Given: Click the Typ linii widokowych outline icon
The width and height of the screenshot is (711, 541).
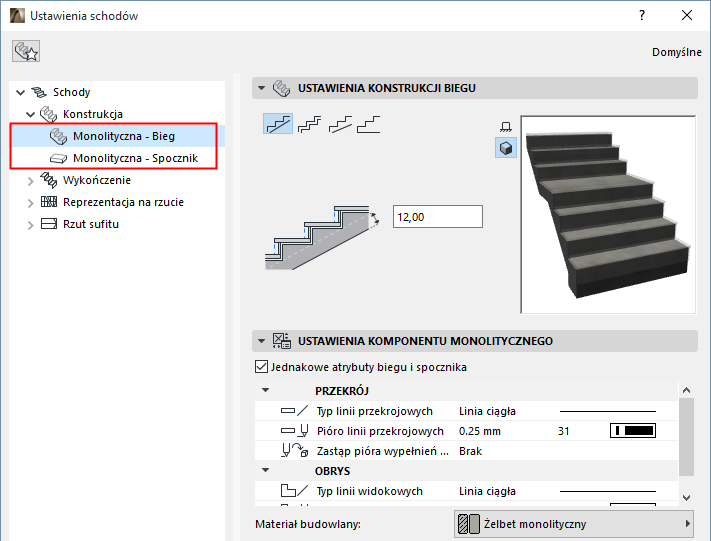Looking at the screenshot, I should click(294, 491).
